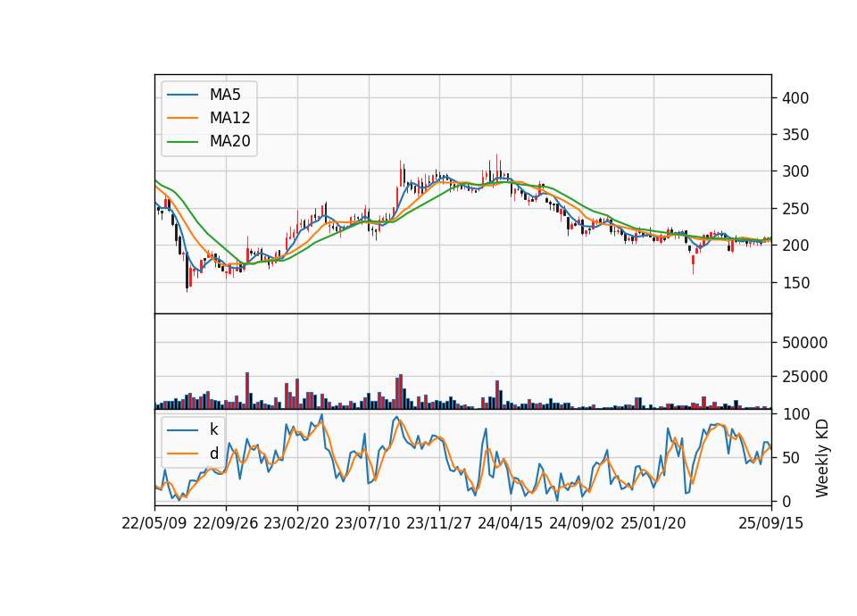
Task: Click the date label 25/01/20
Action: 653,523
